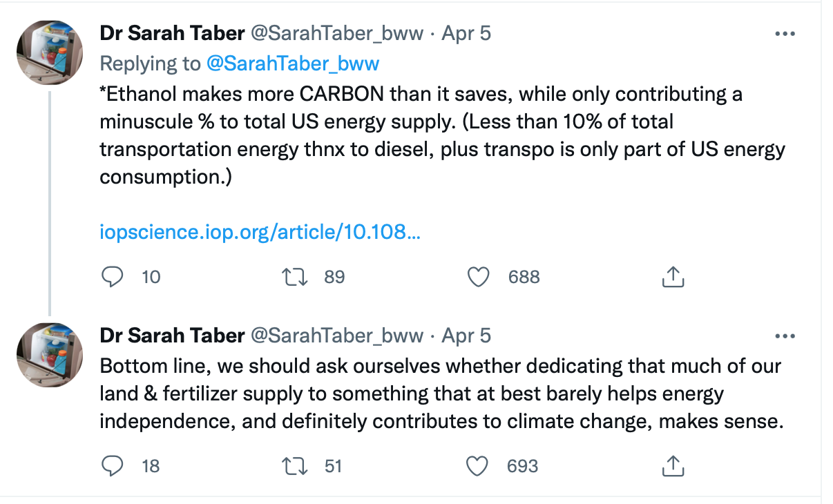
Task: Click Apr 5 timestamp on the second tweet
Action: coord(466,336)
